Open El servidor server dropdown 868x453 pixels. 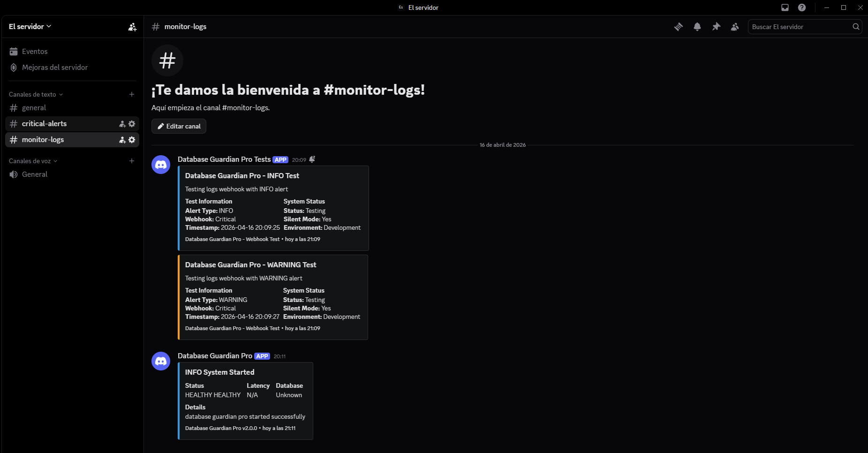pyautogui.click(x=30, y=27)
